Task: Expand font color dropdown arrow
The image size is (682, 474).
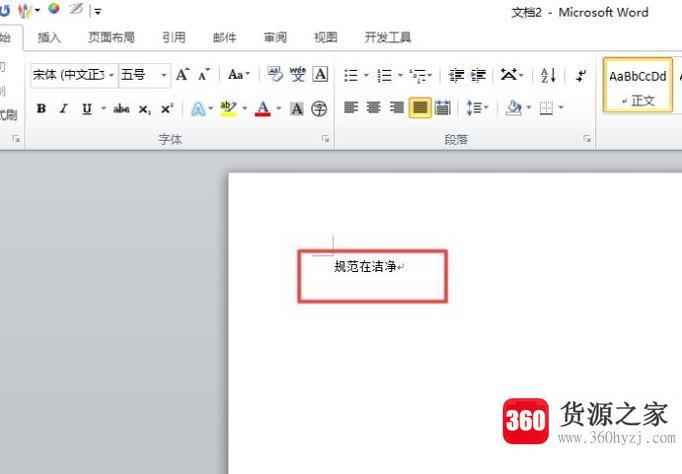Action: coord(279,108)
